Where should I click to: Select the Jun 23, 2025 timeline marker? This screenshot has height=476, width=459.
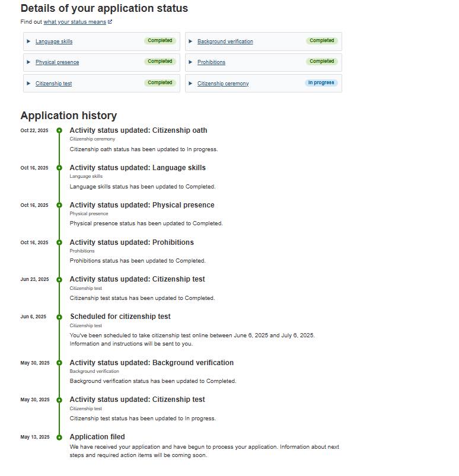point(59,280)
